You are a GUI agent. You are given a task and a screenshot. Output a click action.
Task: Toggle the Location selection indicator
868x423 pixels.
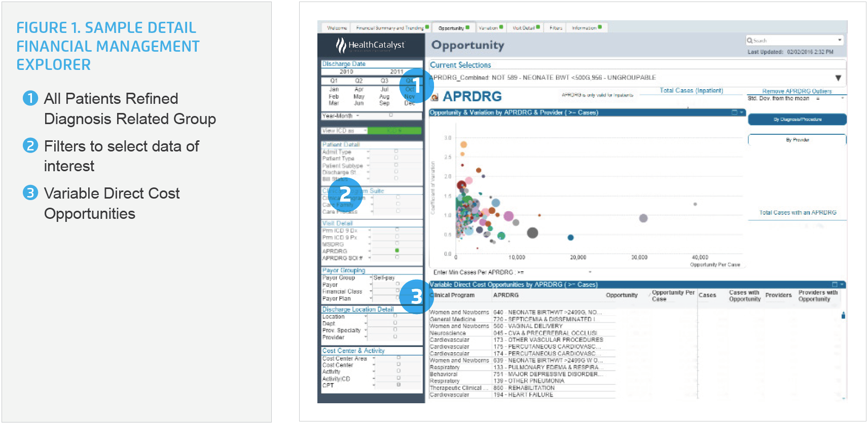tap(395, 316)
